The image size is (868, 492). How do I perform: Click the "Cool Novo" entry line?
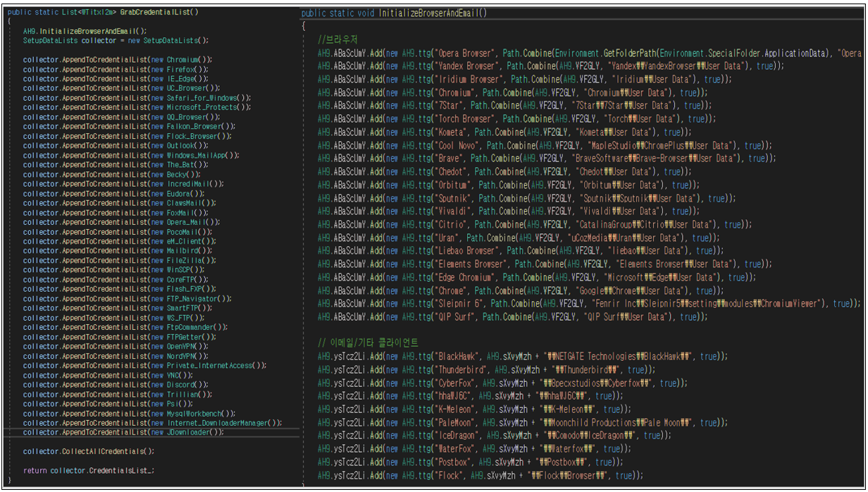545,145
